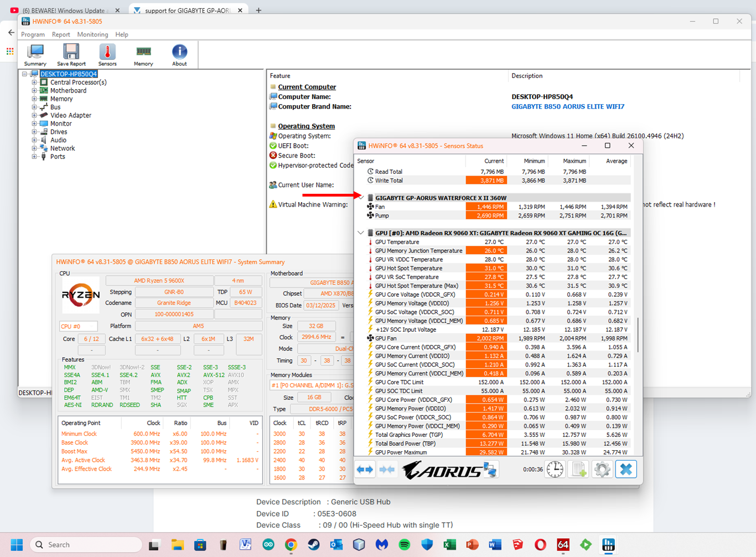Click collapse-layout arrows in Sensors Status window

(387, 470)
